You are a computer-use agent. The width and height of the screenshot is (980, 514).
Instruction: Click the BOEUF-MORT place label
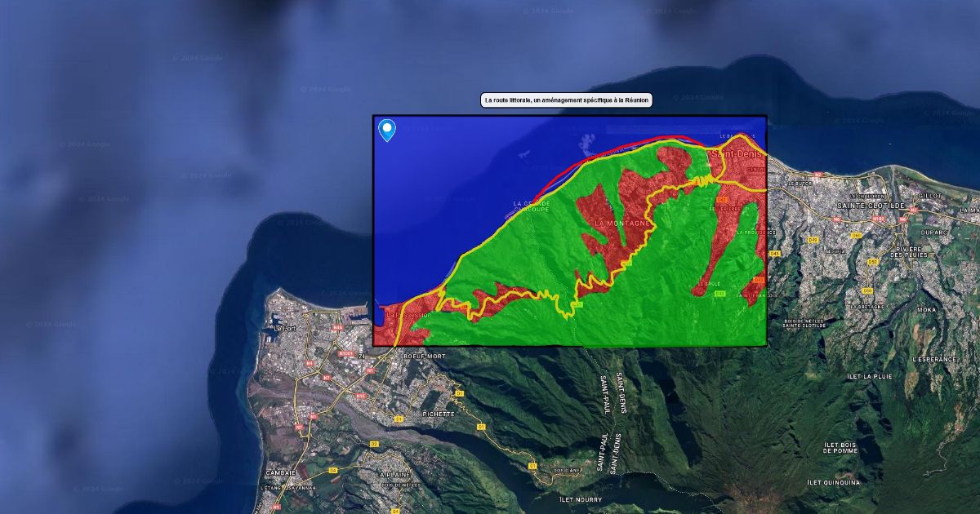point(425,356)
